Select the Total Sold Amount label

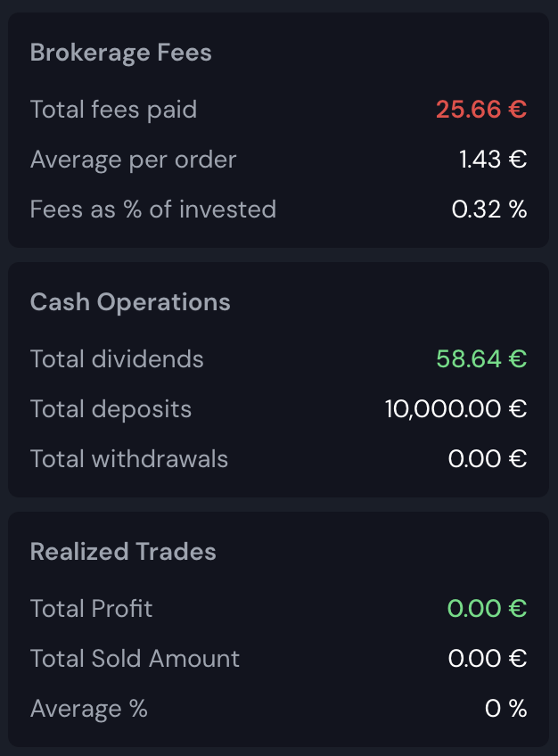135,659
